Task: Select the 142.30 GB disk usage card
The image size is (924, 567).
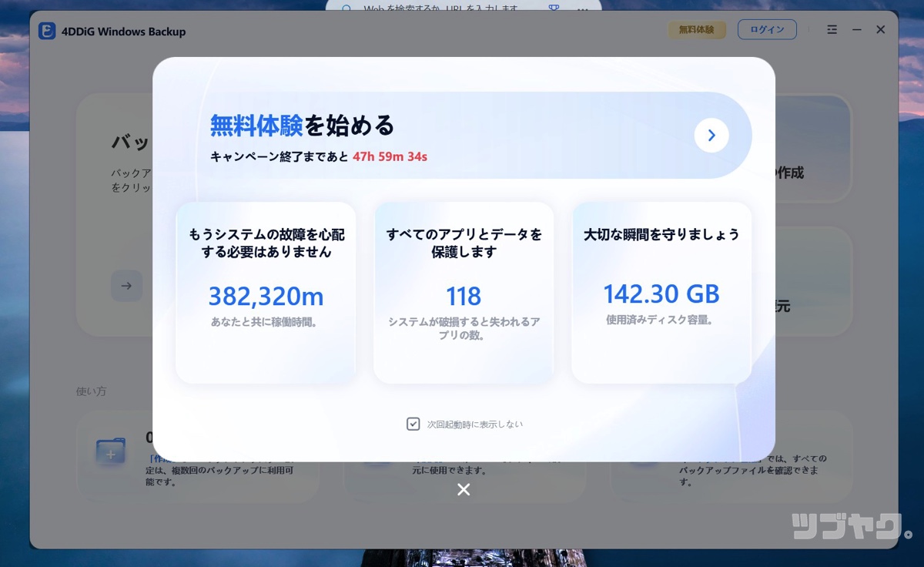Action: tap(661, 293)
